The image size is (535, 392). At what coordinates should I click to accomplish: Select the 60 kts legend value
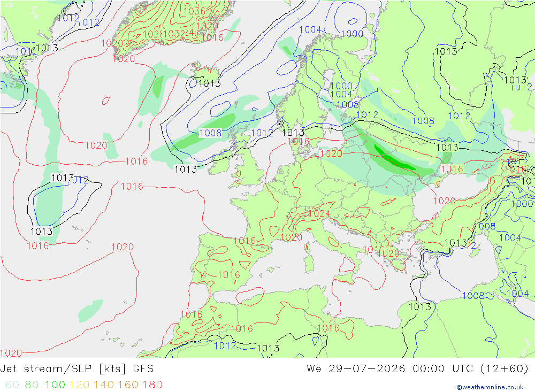coord(12,385)
